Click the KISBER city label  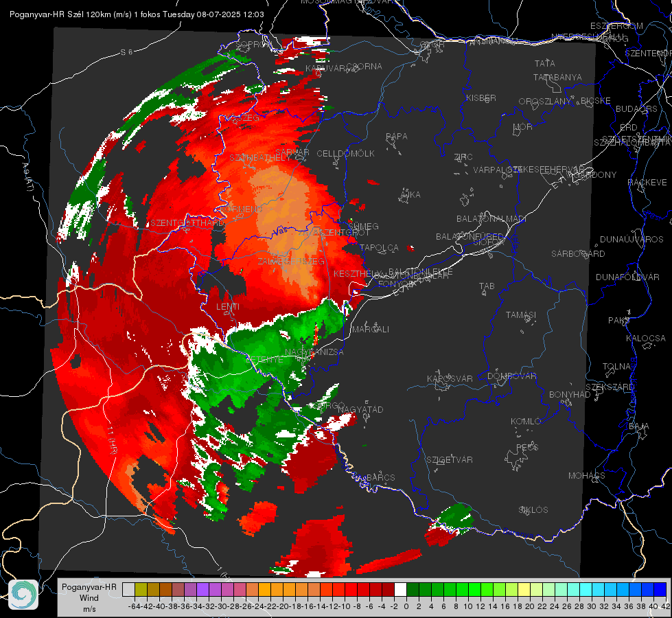click(x=481, y=98)
